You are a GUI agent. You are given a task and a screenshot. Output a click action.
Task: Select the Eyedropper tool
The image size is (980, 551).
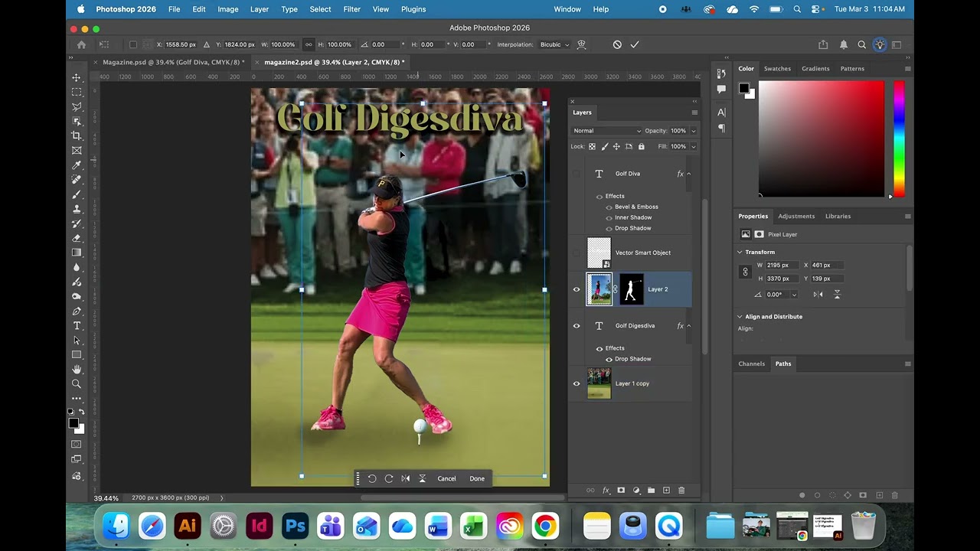point(77,165)
